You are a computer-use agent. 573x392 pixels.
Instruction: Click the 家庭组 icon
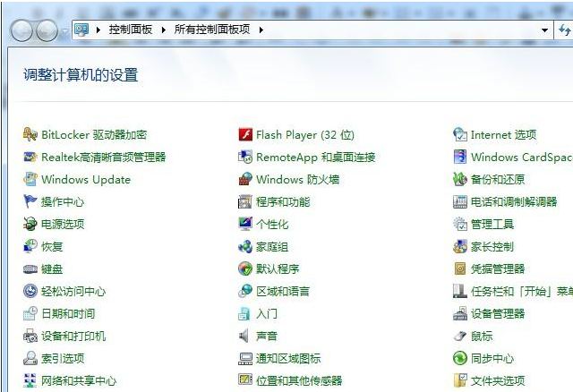point(245,247)
